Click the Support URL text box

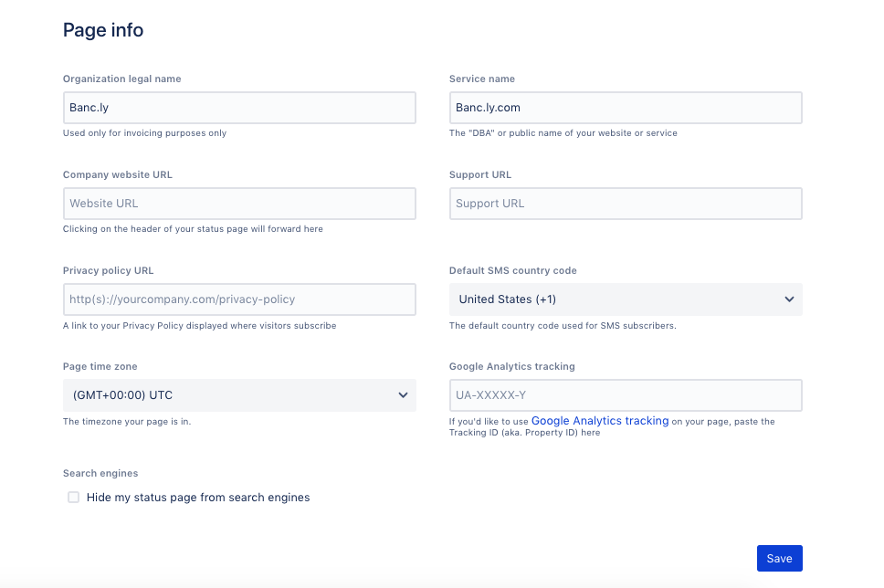coord(625,204)
